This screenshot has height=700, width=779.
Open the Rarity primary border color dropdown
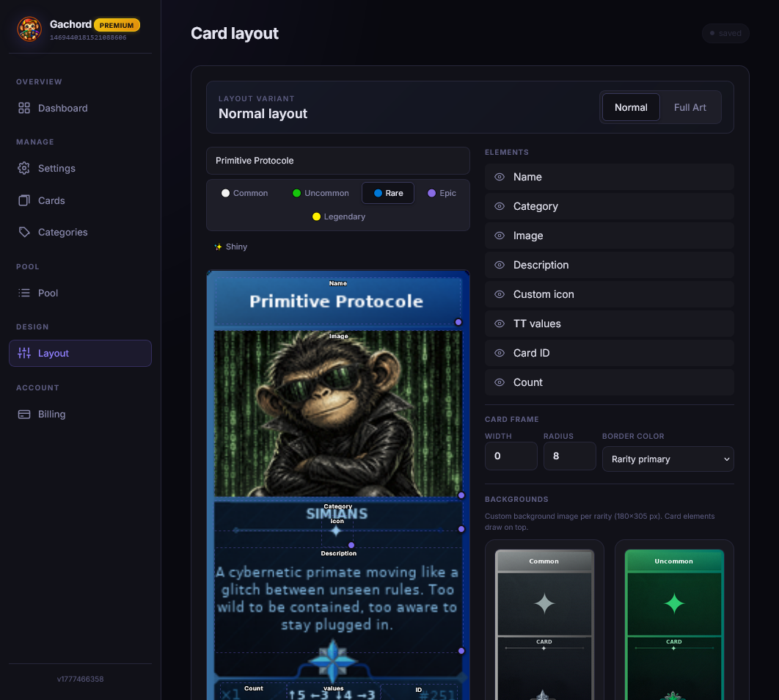[668, 459]
